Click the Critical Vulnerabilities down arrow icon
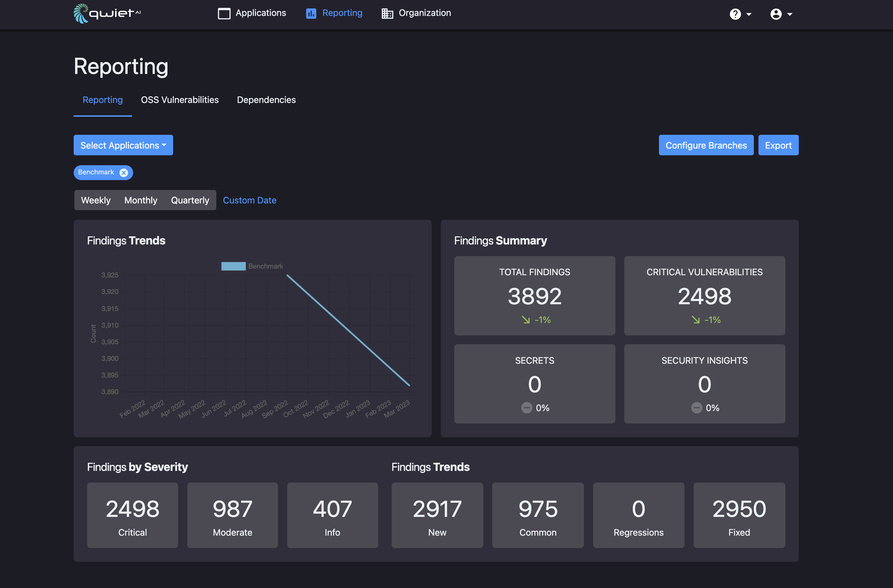 (x=696, y=319)
